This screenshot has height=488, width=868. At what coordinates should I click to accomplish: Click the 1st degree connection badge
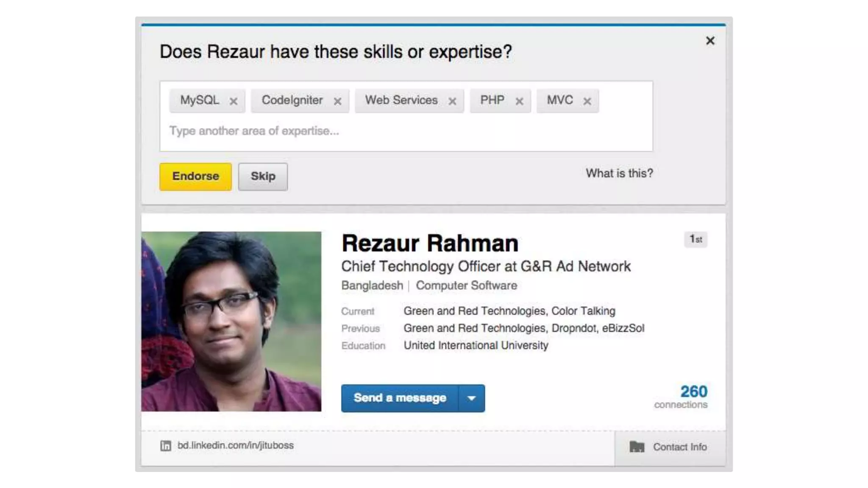(696, 239)
